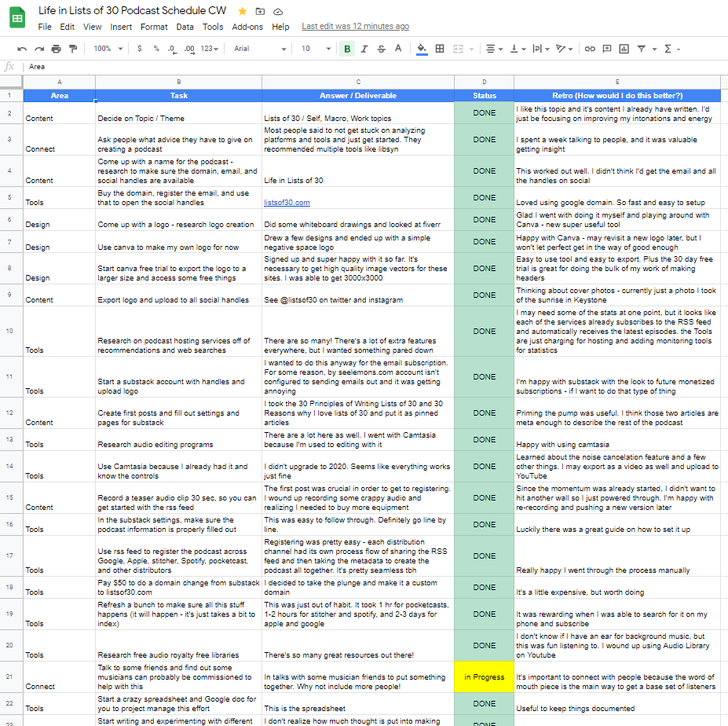Open the Insert menu
This screenshot has height=726, width=728.
[121, 27]
